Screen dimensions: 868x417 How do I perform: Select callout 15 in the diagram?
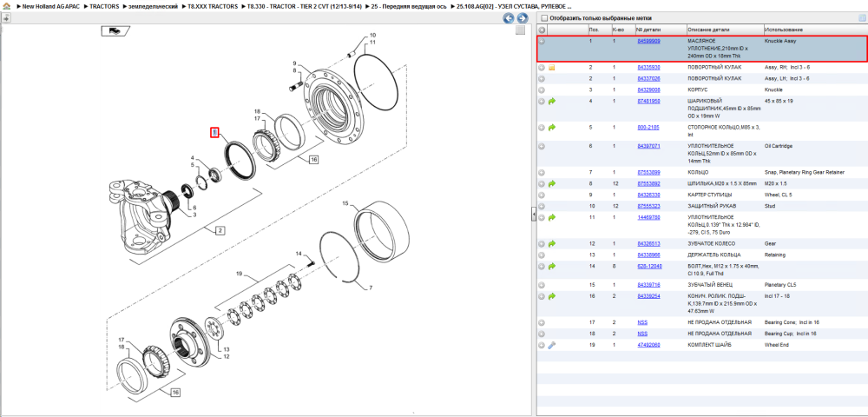pyautogui.click(x=345, y=204)
